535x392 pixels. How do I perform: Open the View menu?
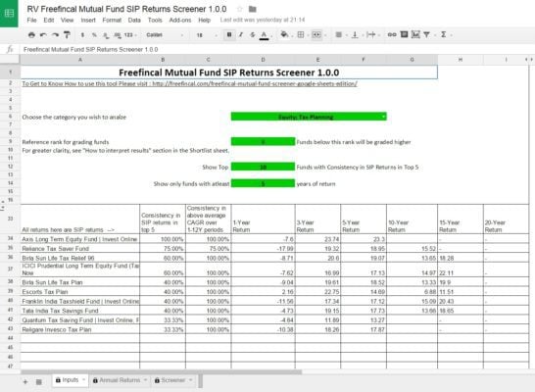pos(68,21)
